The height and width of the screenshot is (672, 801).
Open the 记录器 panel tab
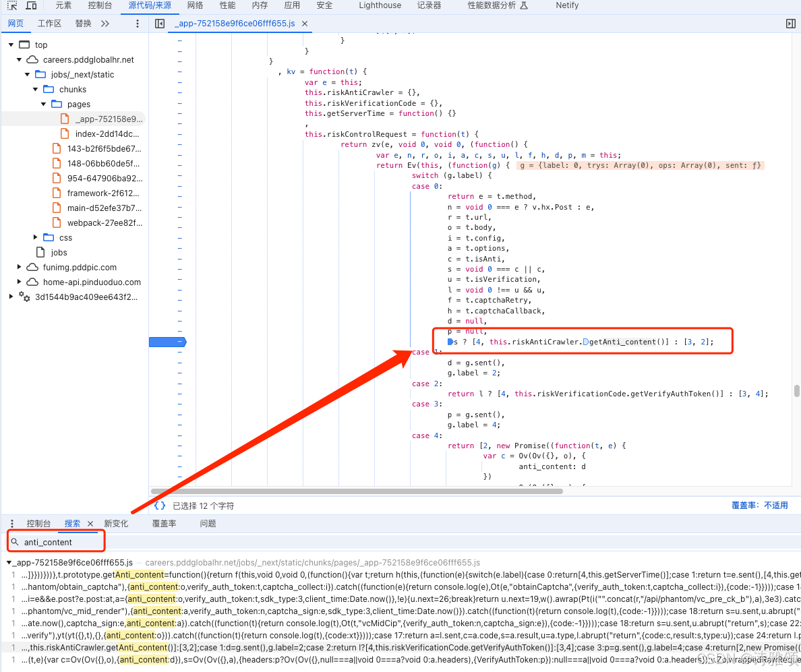coord(429,5)
